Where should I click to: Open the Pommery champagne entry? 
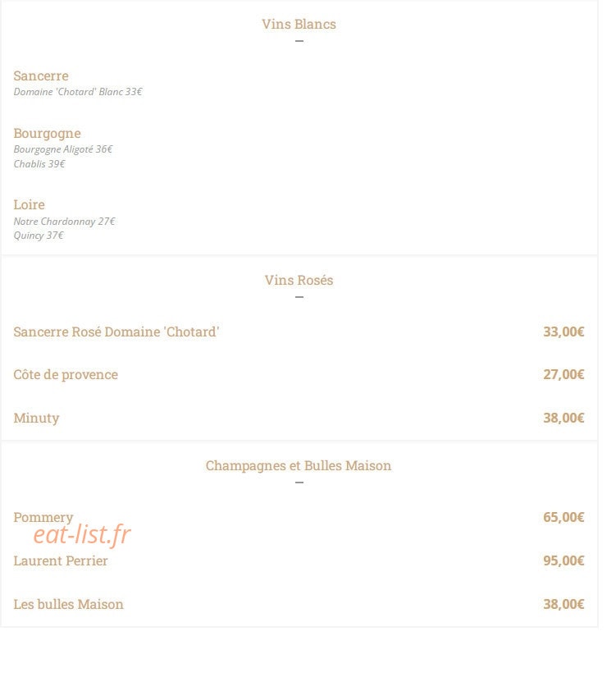[43, 517]
